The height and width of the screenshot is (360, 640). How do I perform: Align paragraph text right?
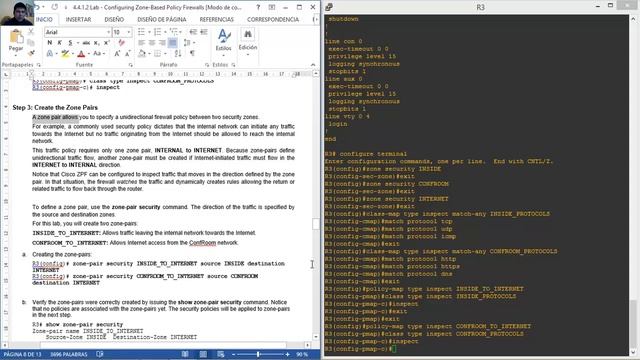pyautogui.click(x=162, y=42)
